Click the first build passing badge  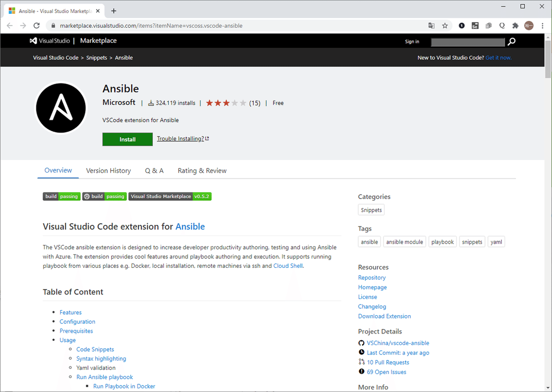pyautogui.click(x=62, y=196)
